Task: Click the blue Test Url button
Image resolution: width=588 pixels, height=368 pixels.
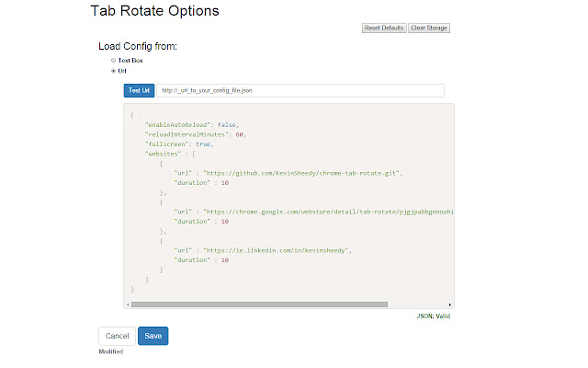Action: pos(139,90)
